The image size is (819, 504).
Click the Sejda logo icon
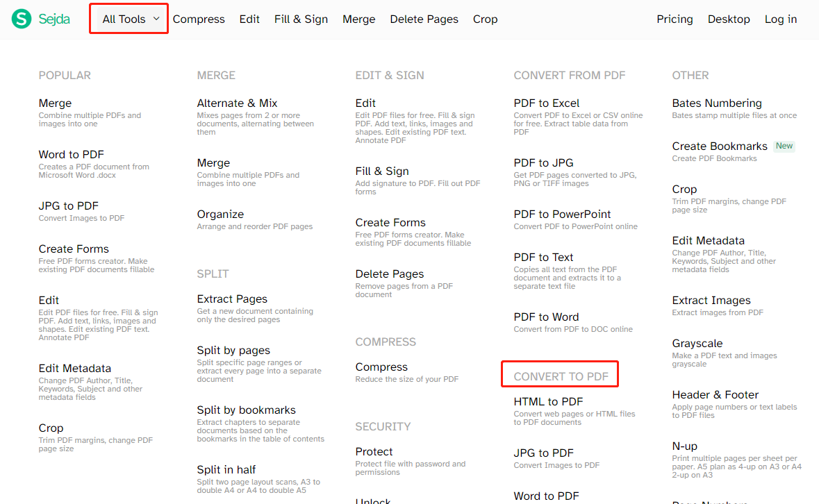22,19
